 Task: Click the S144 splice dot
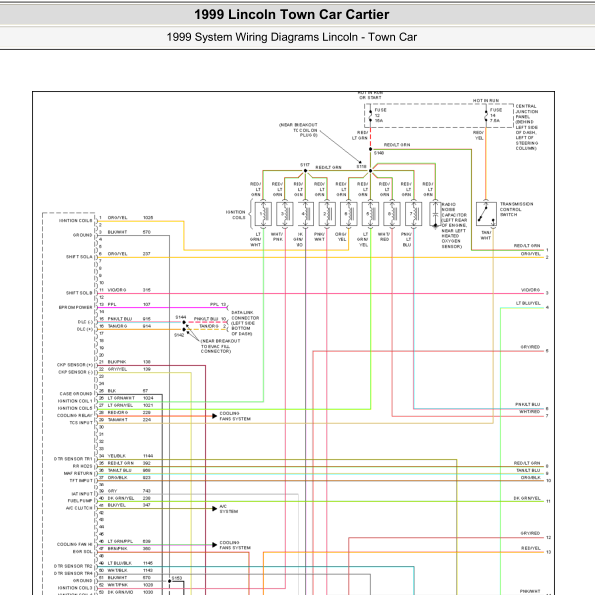point(184,322)
